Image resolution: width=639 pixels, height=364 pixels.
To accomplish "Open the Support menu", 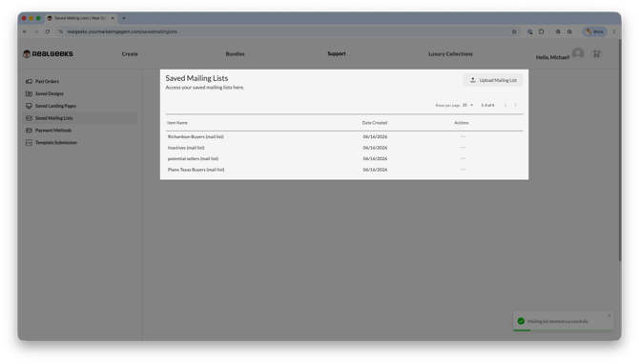I will tap(337, 53).
